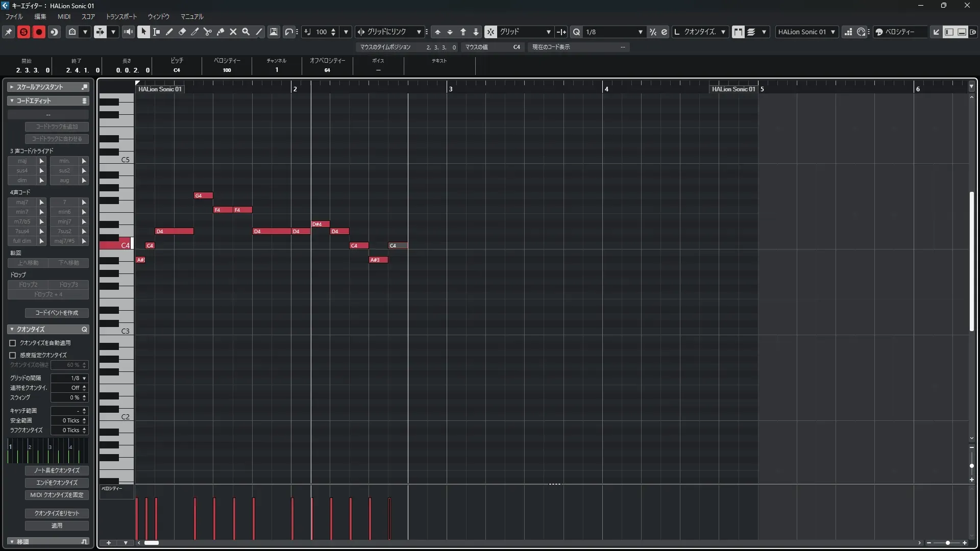Screen dimensions: 980x551
Task: Activate the Zoom magnifier tool
Action: tap(246, 32)
